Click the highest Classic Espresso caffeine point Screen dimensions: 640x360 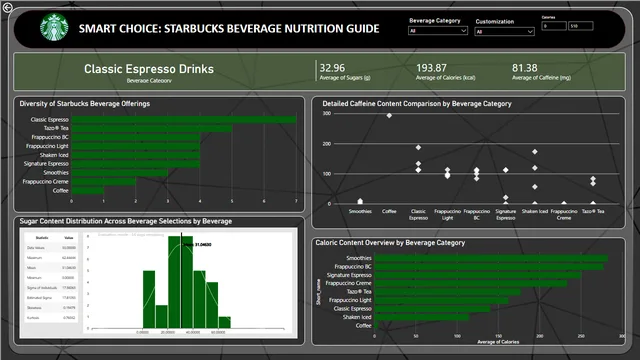point(418,147)
